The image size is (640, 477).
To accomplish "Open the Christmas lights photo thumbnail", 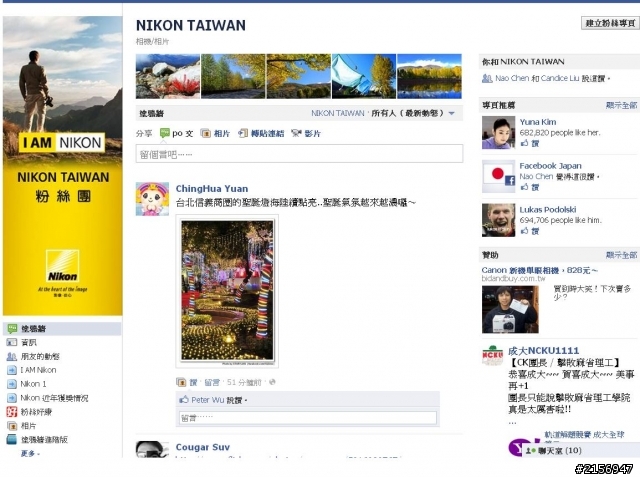I will click(227, 291).
